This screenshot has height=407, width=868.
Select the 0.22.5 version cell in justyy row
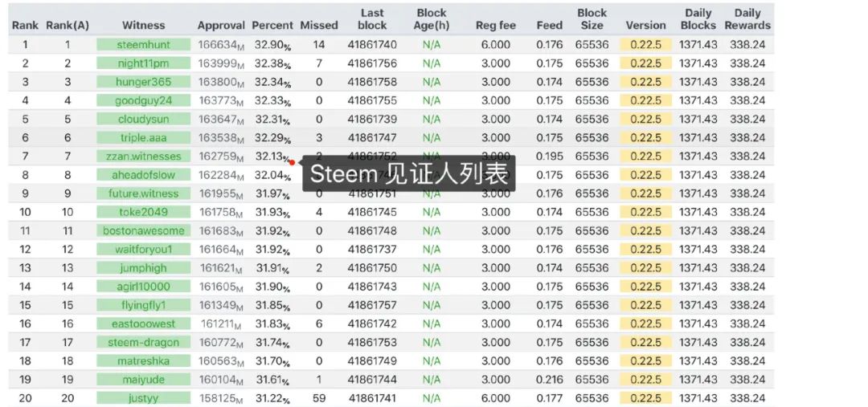coord(645,398)
